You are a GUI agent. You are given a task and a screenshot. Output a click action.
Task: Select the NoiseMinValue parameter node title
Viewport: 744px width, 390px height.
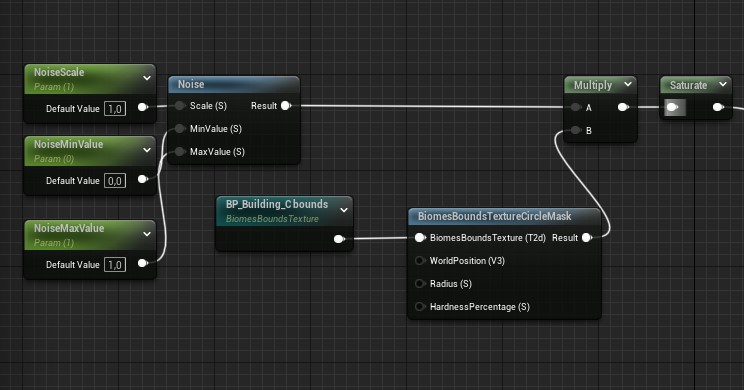tap(68, 144)
